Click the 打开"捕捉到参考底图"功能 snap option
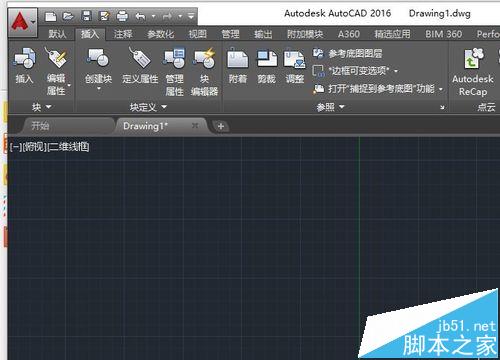500x360 pixels. click(x=374, y=89)
